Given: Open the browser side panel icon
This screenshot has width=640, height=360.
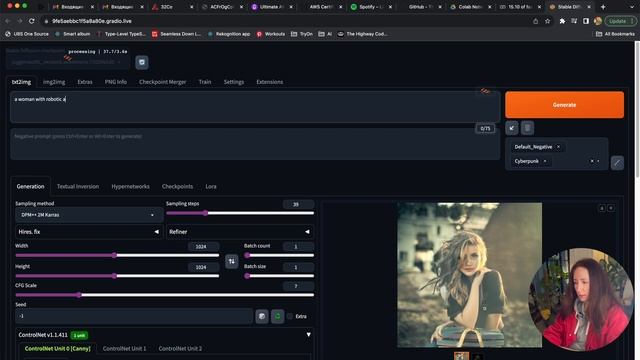Looking at the screenshot, I should click(x=586, y=21).
